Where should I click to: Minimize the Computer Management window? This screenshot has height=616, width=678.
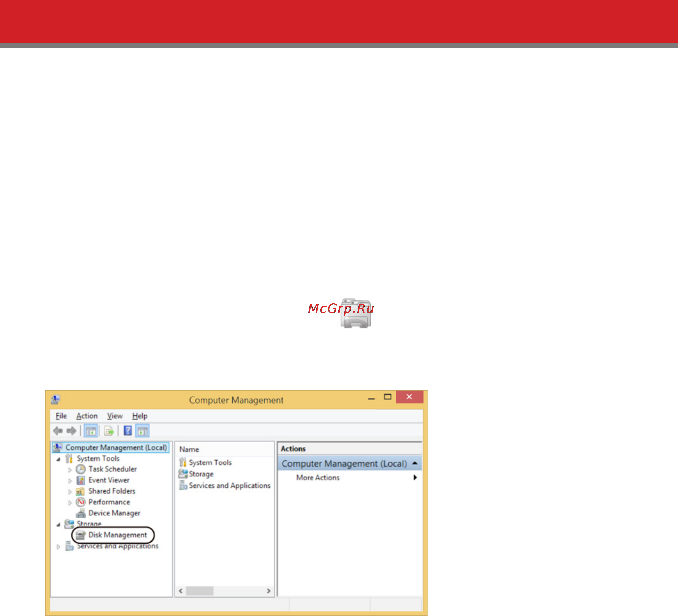(x=371, y=398)
